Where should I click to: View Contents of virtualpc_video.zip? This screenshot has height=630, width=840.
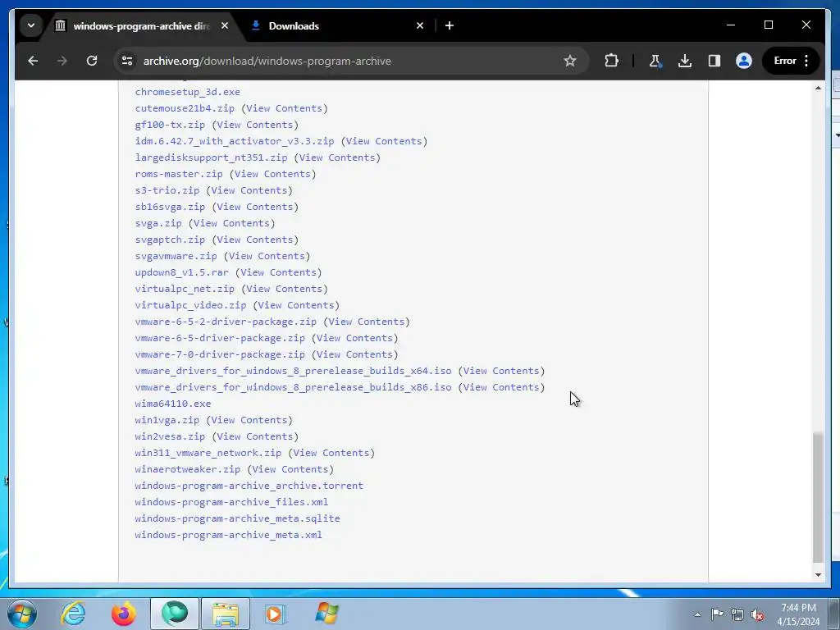(296, 305)
